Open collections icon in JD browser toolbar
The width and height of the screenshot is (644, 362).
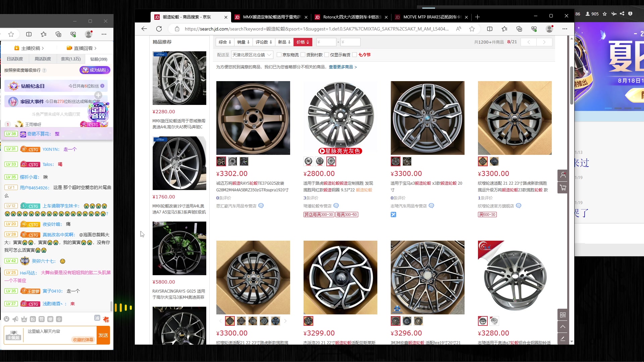coord(519,29)
